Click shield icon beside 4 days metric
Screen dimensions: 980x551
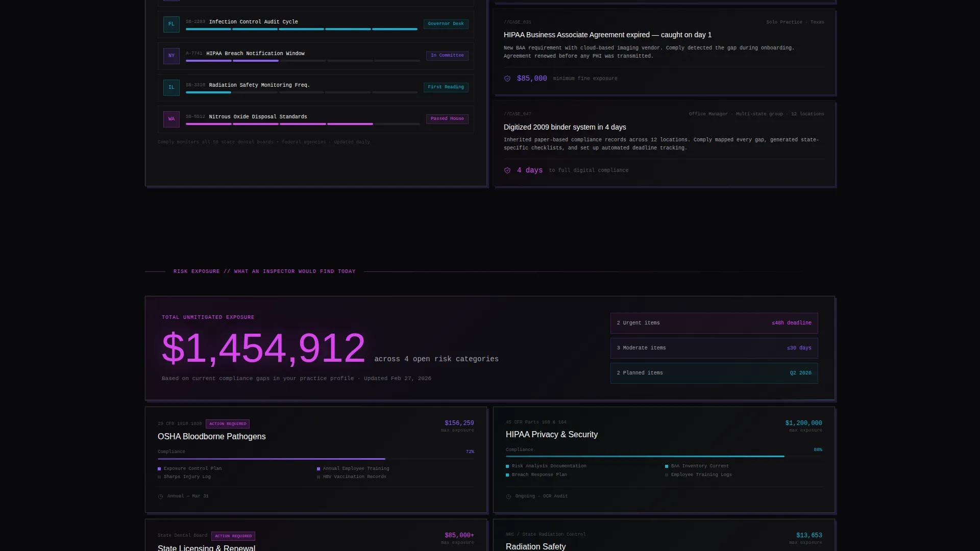[507, 170]
